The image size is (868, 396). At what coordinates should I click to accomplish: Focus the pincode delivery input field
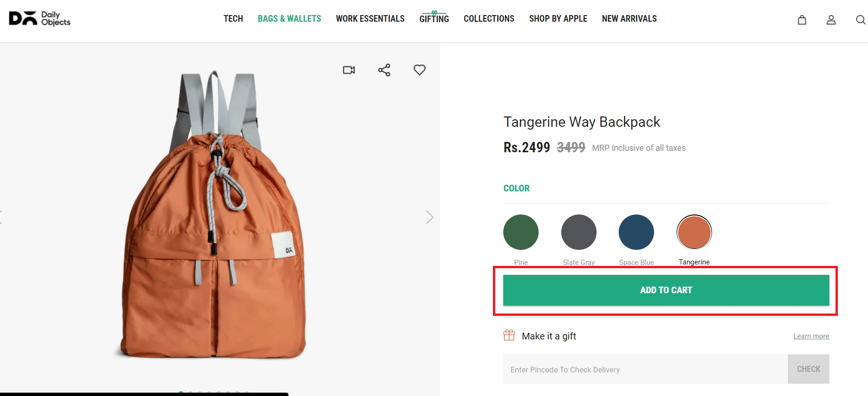645,369
